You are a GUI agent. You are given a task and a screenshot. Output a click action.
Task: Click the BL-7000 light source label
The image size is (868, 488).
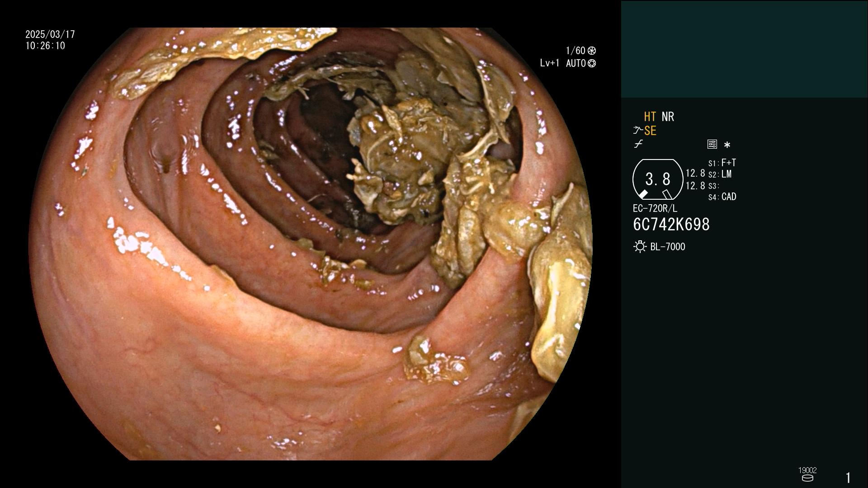(668, 247)
